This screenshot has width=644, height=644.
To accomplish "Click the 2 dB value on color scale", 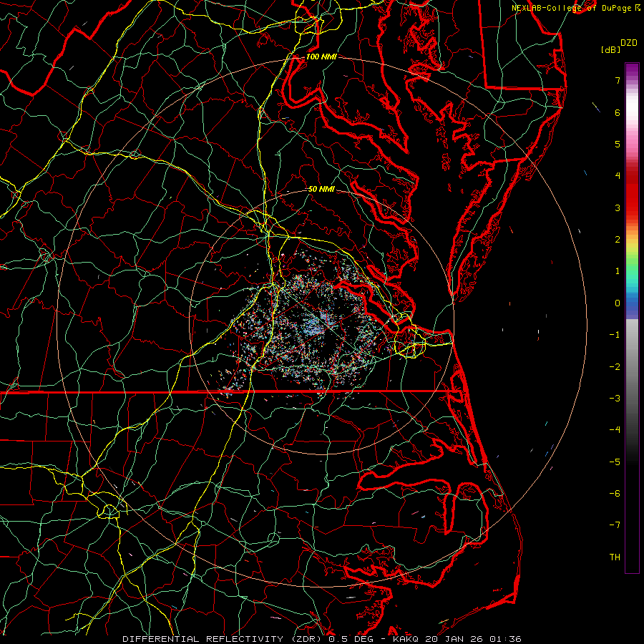I will tap(618, 240).
